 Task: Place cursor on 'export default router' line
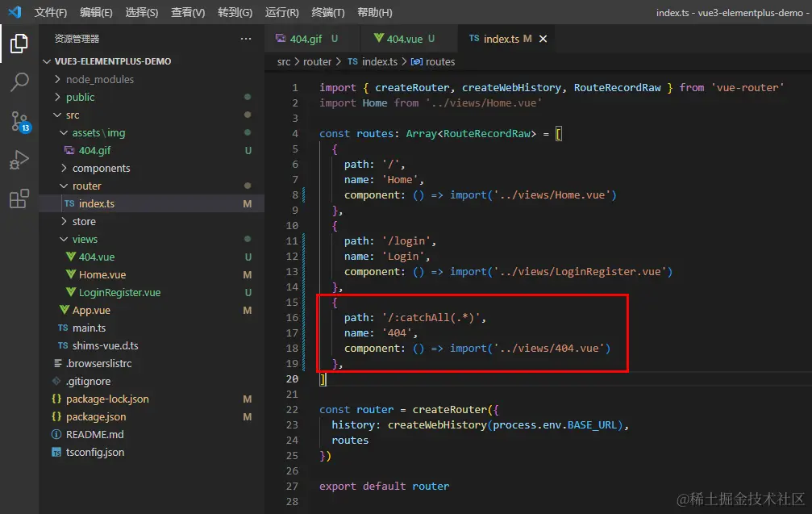point(385,486)
